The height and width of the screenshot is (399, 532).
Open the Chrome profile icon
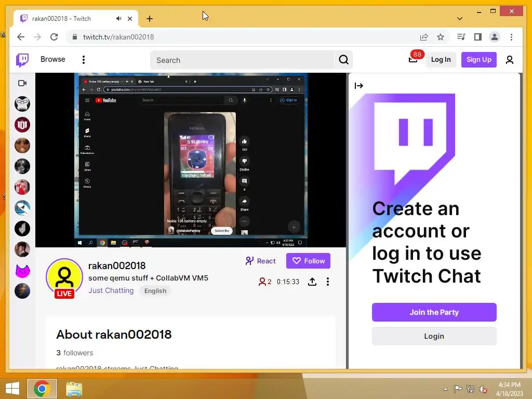(495, 37)
